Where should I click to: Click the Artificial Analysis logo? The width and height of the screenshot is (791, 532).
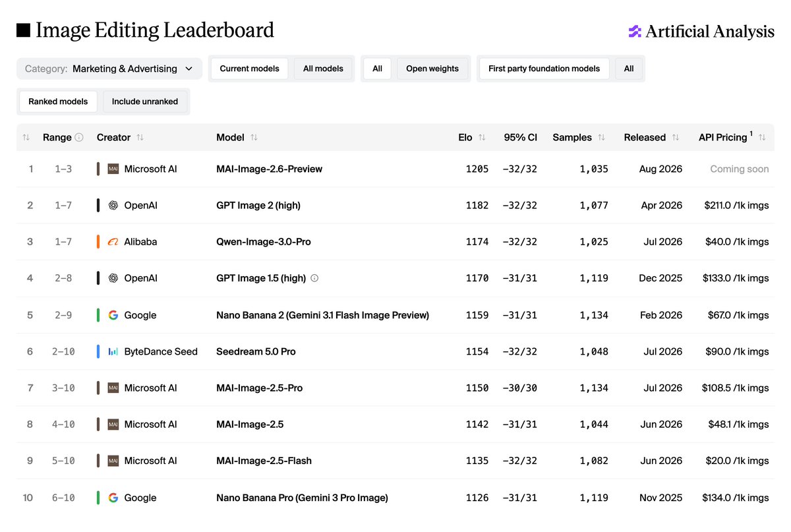[x=701, y=31]
